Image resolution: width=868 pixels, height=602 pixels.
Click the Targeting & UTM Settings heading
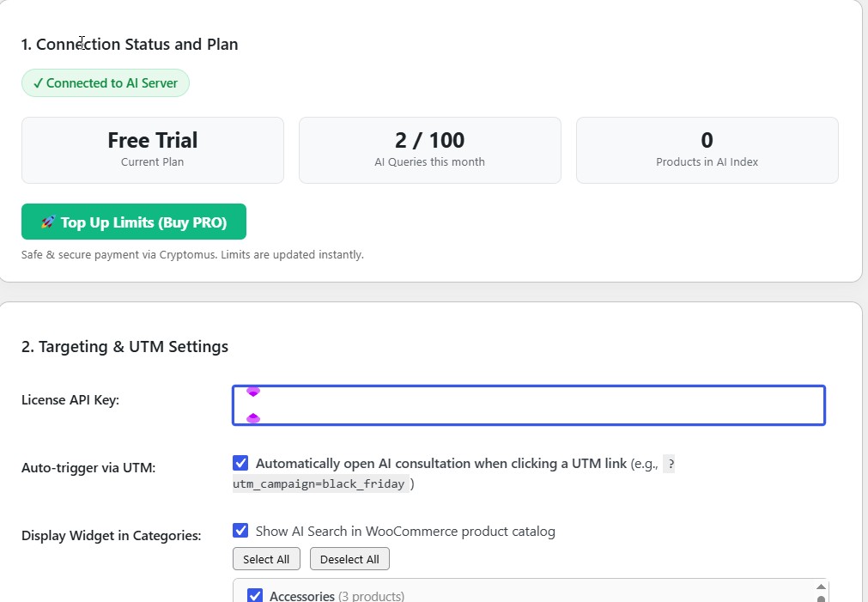point(124,347)
